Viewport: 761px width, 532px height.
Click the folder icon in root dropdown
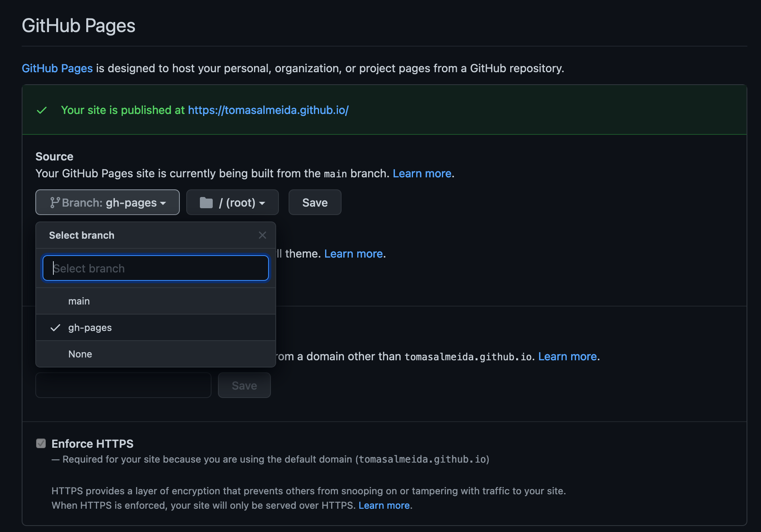pyautogui.click(x=206, y=203)
